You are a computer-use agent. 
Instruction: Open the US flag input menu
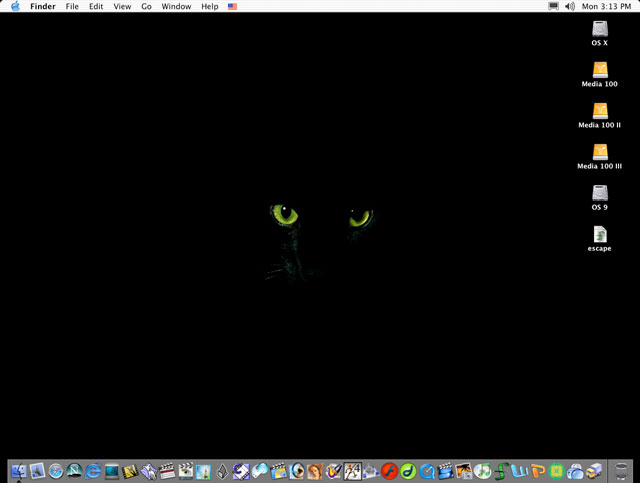pos(232,6)
